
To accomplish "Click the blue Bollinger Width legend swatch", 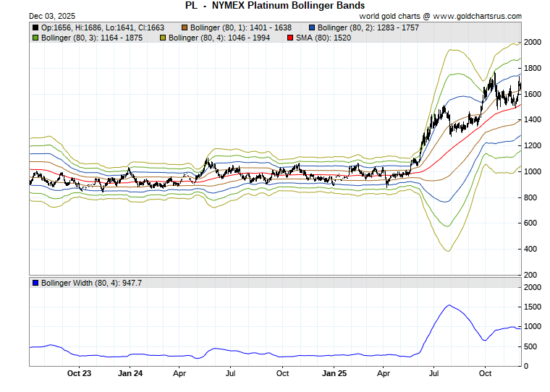I will pyautogui.click(x=35, y=283).
